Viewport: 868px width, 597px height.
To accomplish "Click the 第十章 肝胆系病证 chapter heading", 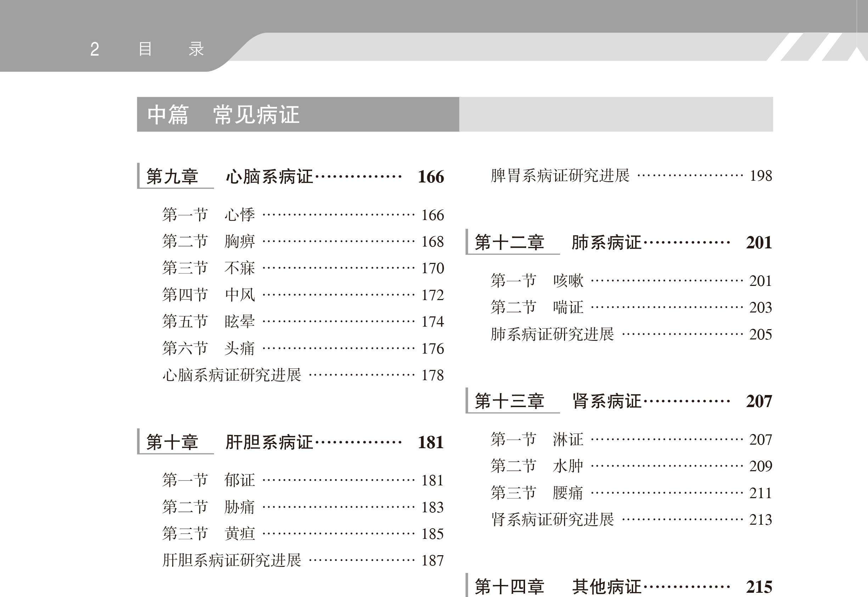I will [269, 443].
